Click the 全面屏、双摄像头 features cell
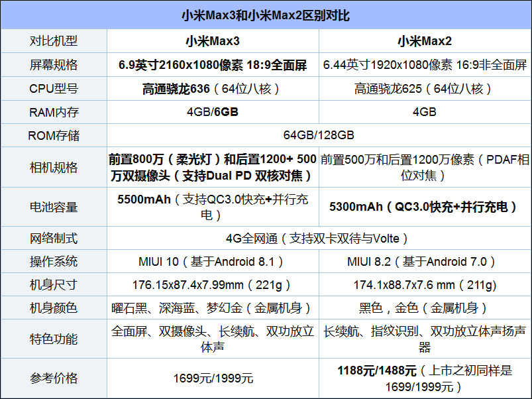The height and width of the screenshot is (399, 532). pos(213,339)
